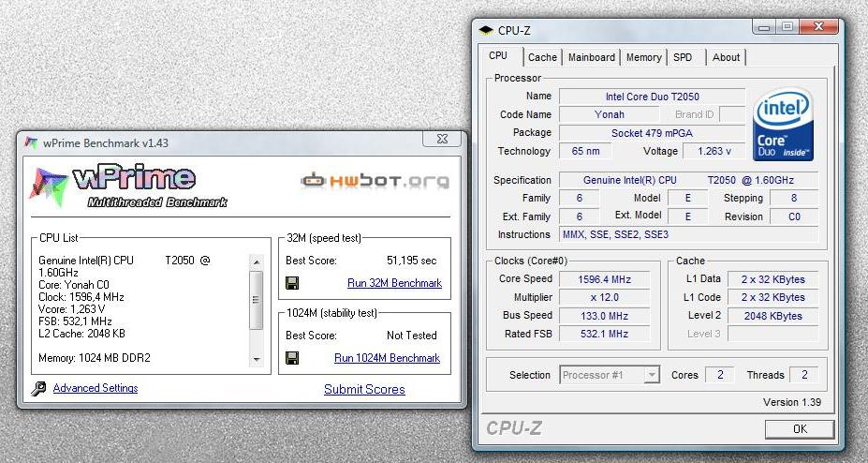Click the Intel Core Duo inside badge

(782, 126)
